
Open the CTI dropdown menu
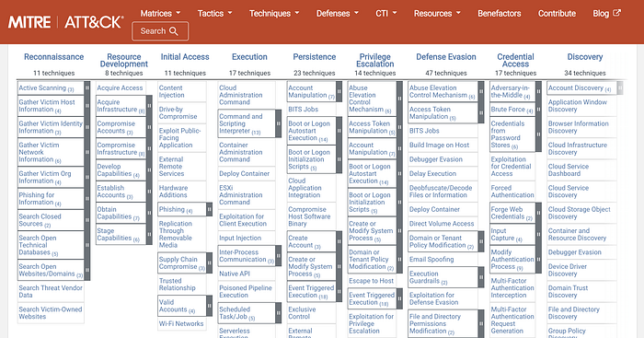click(386, 13)
